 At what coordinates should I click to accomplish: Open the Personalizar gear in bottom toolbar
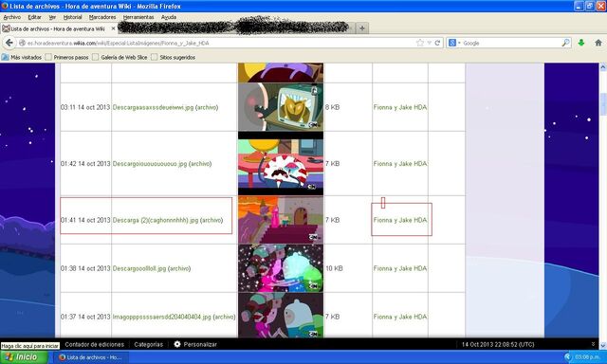[x=195, y=344]
